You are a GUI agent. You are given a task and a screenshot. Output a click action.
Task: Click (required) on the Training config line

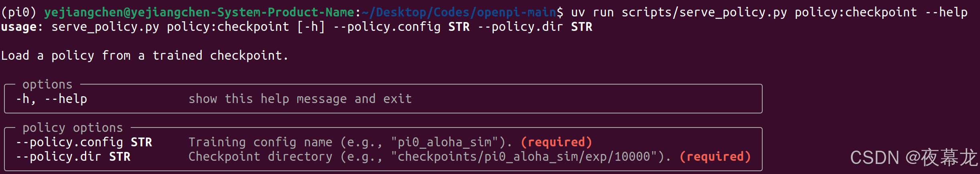pos(556,142)
